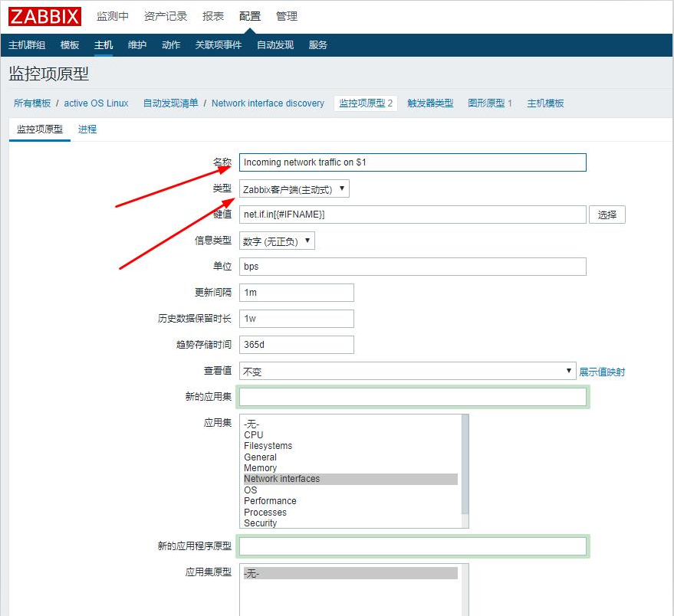Go to 关联项事件 submenu

pyautogui.click(x=219, y=45)
